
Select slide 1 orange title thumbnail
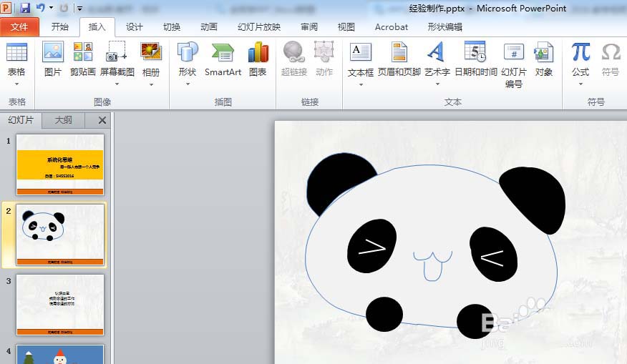60,164
